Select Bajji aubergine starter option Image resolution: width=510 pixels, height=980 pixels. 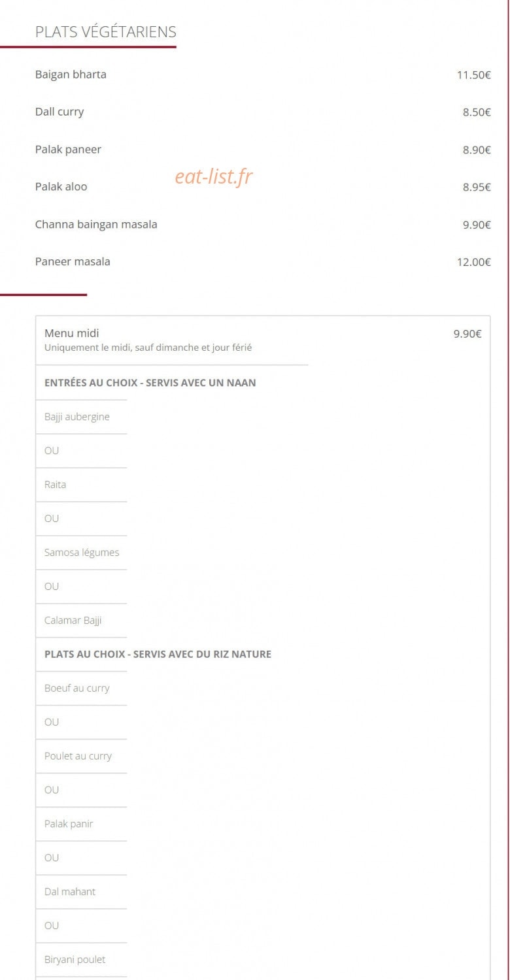[x=77, y=417]
